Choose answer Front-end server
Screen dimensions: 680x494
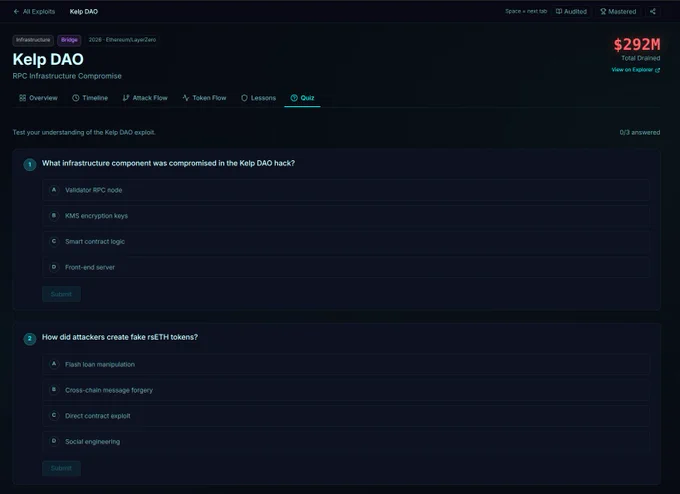pyautogui.click(x=346, y=267)
